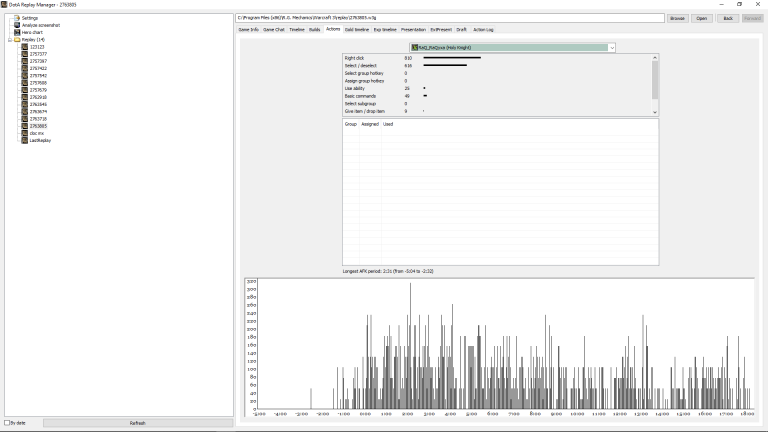
Task: Select the cbc mx replay entry
Action: (36, 133)
